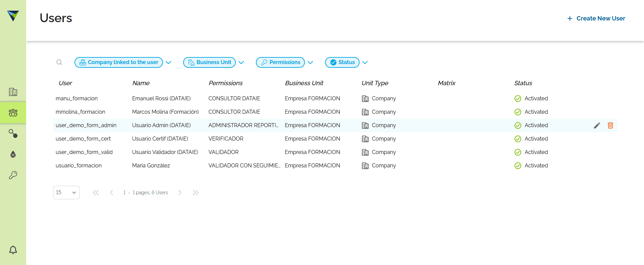The width and height of the screenshot is (644, 265).
Task: Click name María González
Action: [x=151, y=166]
